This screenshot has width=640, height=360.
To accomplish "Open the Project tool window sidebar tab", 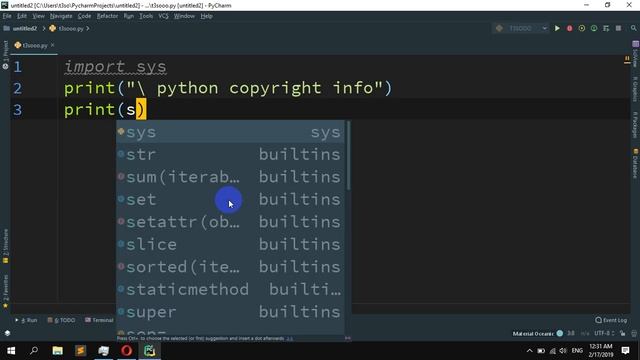I will pos(5,55).
